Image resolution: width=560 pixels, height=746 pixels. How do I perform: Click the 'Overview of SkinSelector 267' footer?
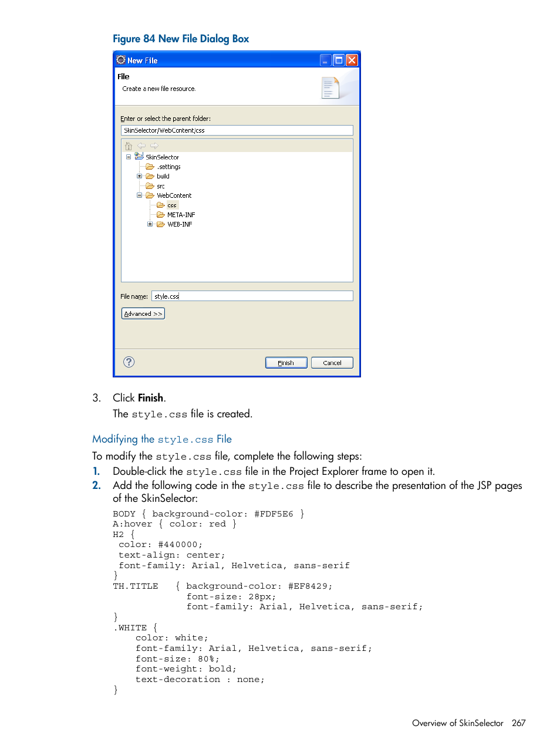click(x=469, y=723)
